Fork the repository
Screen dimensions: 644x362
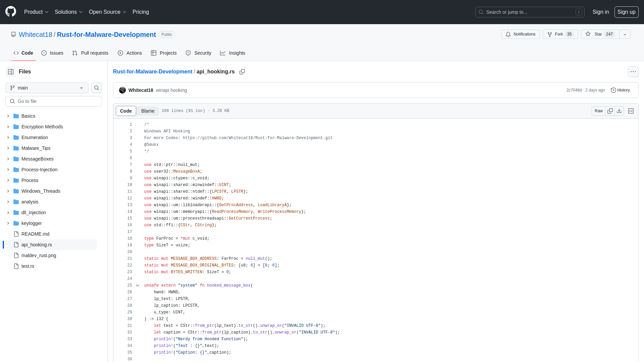[560, 34]
